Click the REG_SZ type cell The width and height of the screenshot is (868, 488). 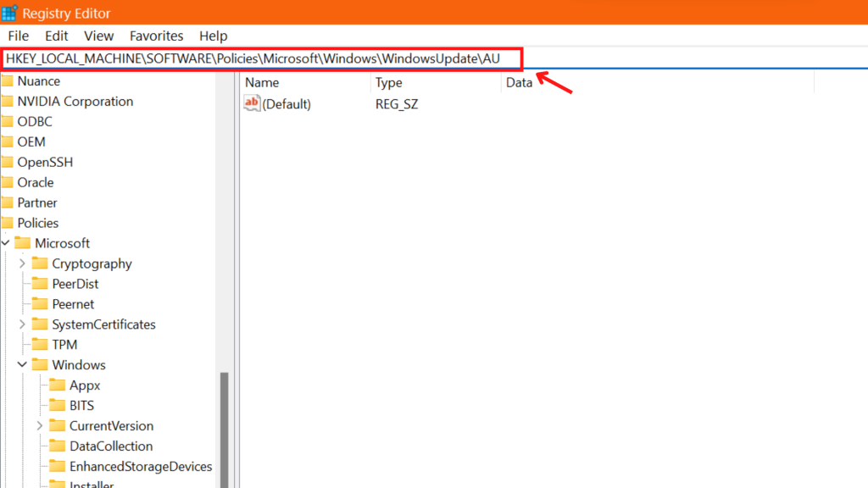[x=397, y=104]
